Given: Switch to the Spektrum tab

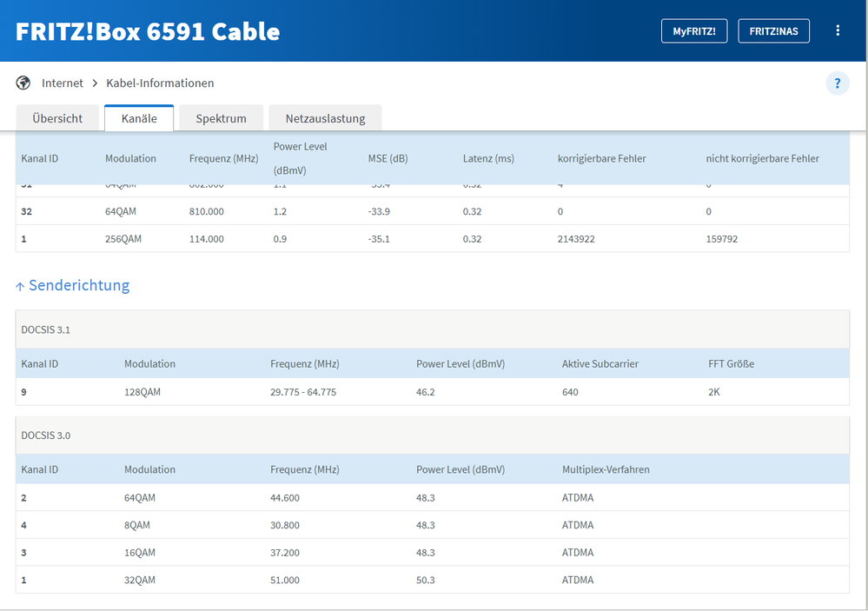Looking at the screenshot, I should (221, 118).
